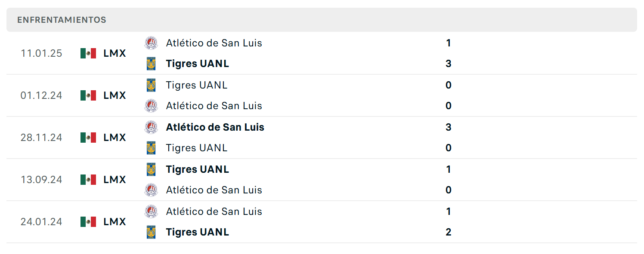Open Atlético de San Luis in 24.01.24 match
This screenshot has height=254, width=644.
click(214, 211)
